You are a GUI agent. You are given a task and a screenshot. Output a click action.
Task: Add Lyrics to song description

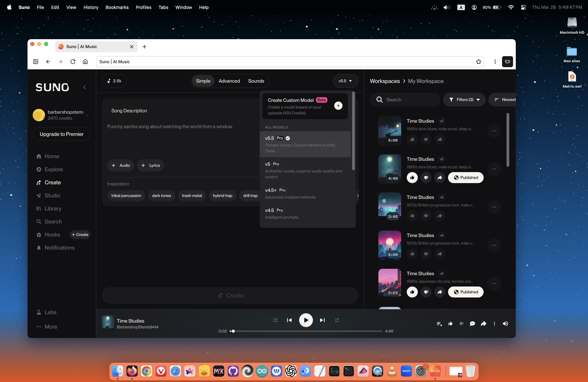150,165
